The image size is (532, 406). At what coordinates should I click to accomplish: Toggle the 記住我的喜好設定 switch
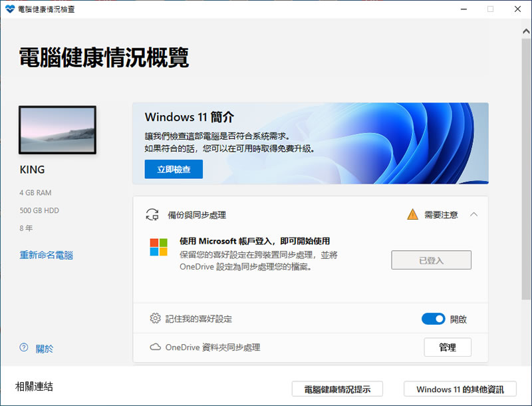pyautogui.click(x=434, y=319)
